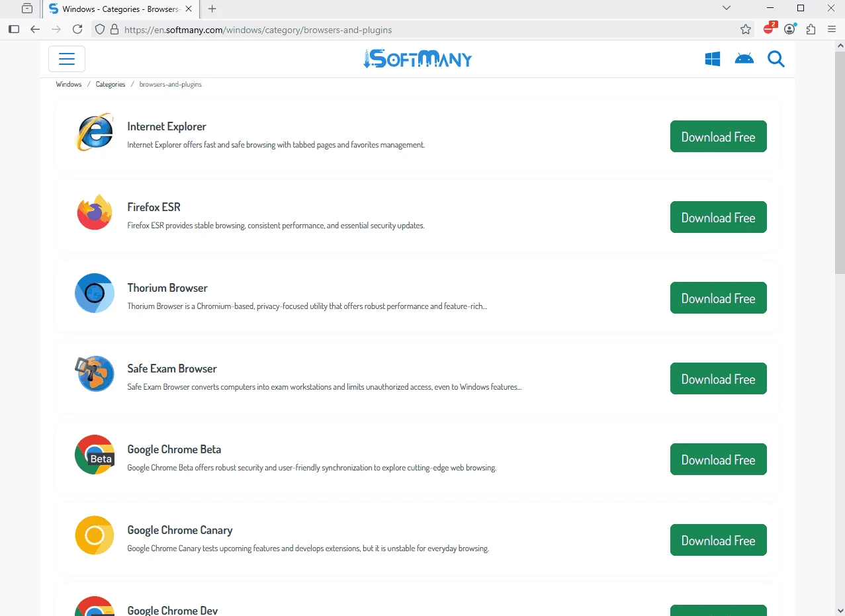Open browser extensions puzzle icon
845x616 pixels.
pyautogui.click(x=811, y=29)
